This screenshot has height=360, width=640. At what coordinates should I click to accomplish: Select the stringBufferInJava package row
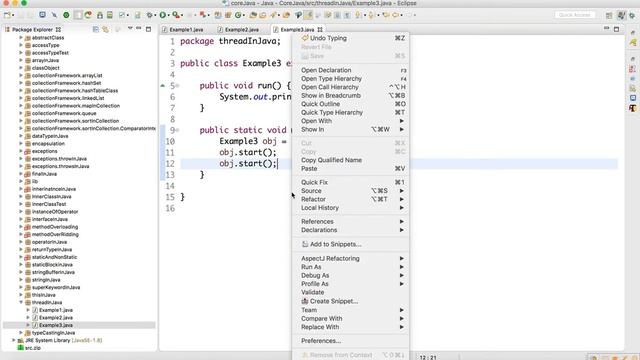[x=53, y=272]
